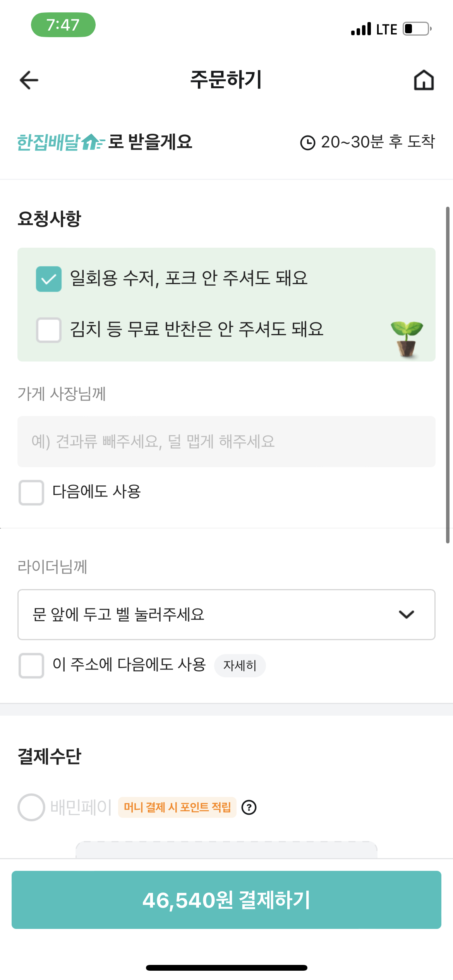Image resolution: width=453 pixels, height=980 pixels.
Task: Tap the battery icon in status bar
Action: coord(417,29)
